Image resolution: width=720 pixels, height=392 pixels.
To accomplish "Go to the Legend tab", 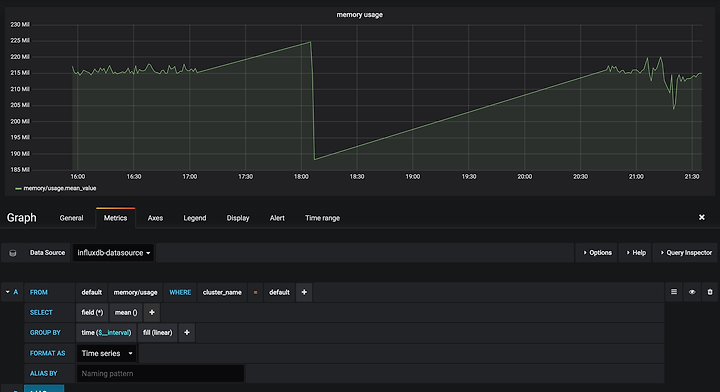I will tap(195, 218).
